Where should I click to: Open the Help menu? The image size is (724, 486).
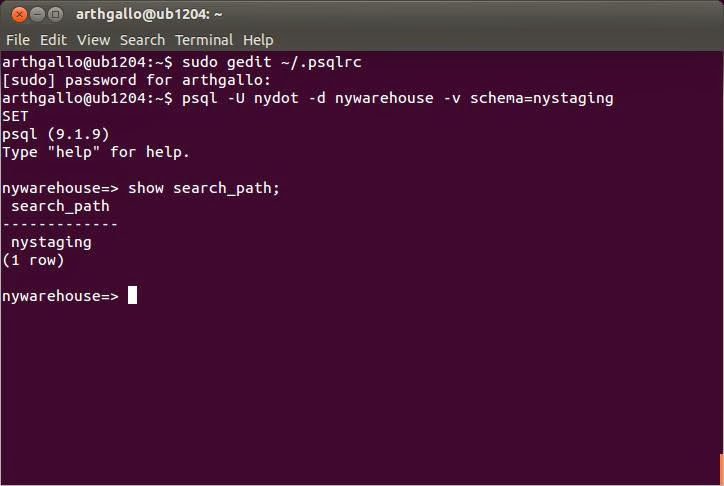(x=258, y=40)
